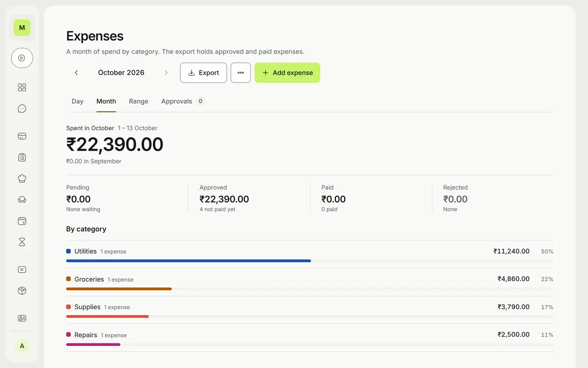Switch to the Range tab
The height and width of the screenshot is (368, 588).
[139, 101]
